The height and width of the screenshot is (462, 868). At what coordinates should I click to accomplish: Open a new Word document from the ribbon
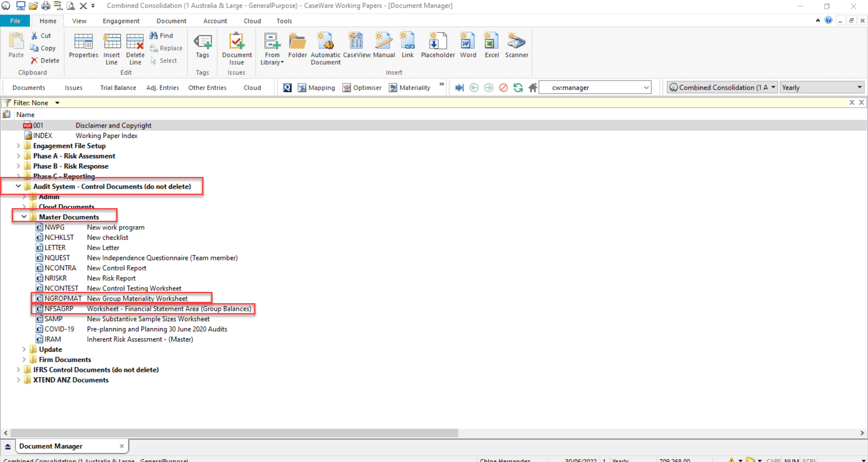pyautogui.click(x=468, y=45)
